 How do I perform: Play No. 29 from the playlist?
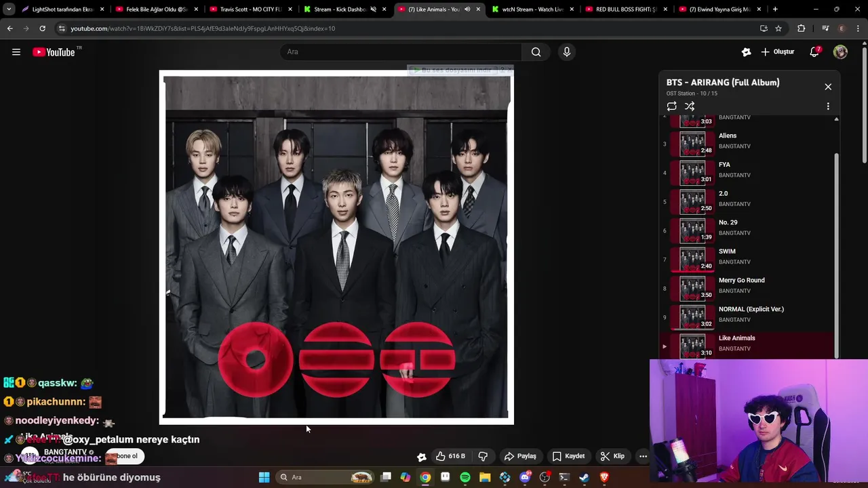click(x=747, y=230)
